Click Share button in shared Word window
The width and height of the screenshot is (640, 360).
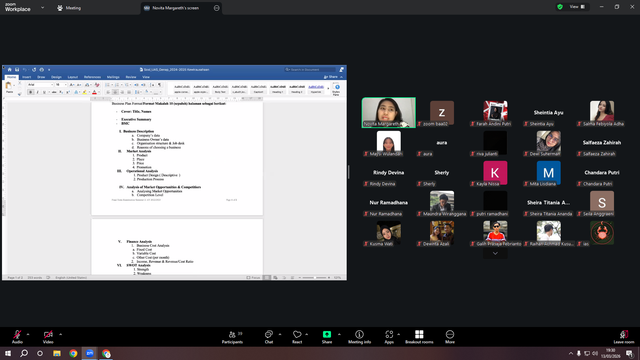[331, 77]
